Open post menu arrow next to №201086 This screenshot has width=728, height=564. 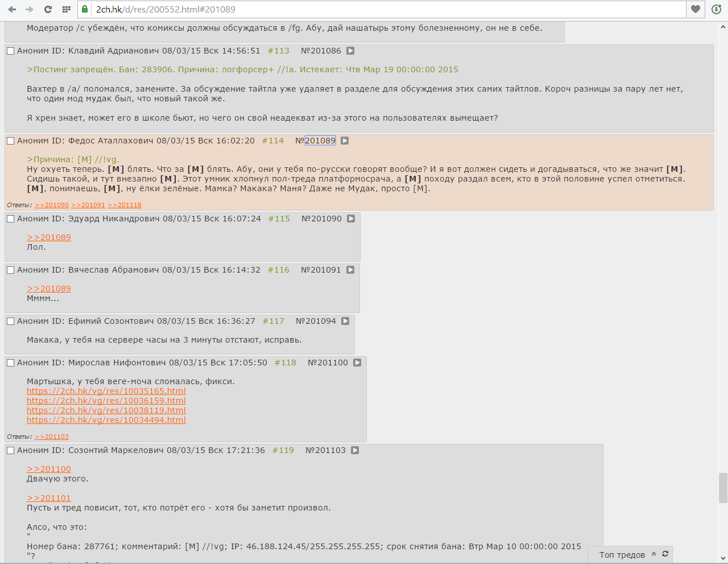click(x=350, y=51)
